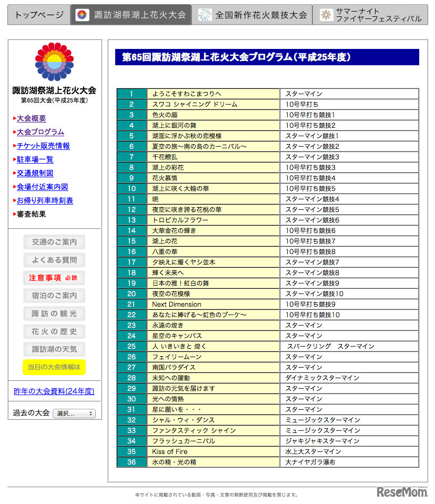Click program title 大華金花の輝き
This screenshot has width=435, height=504.
click(174, 231)
